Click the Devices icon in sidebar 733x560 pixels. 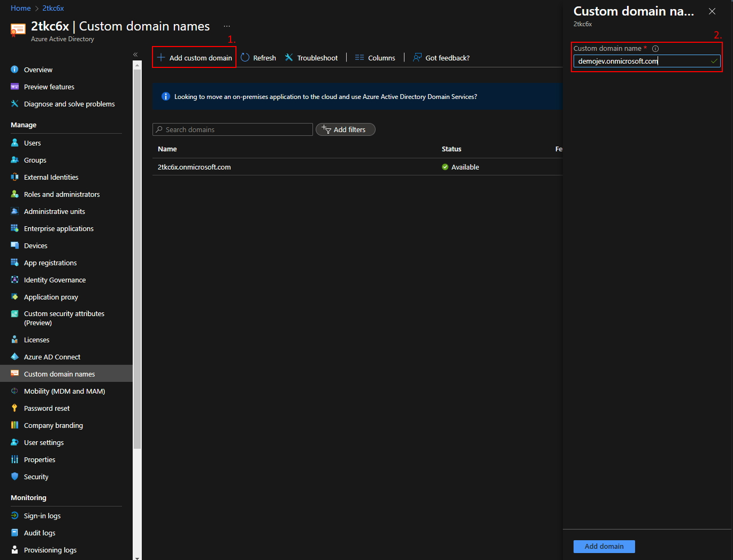[x=14, y=246]
